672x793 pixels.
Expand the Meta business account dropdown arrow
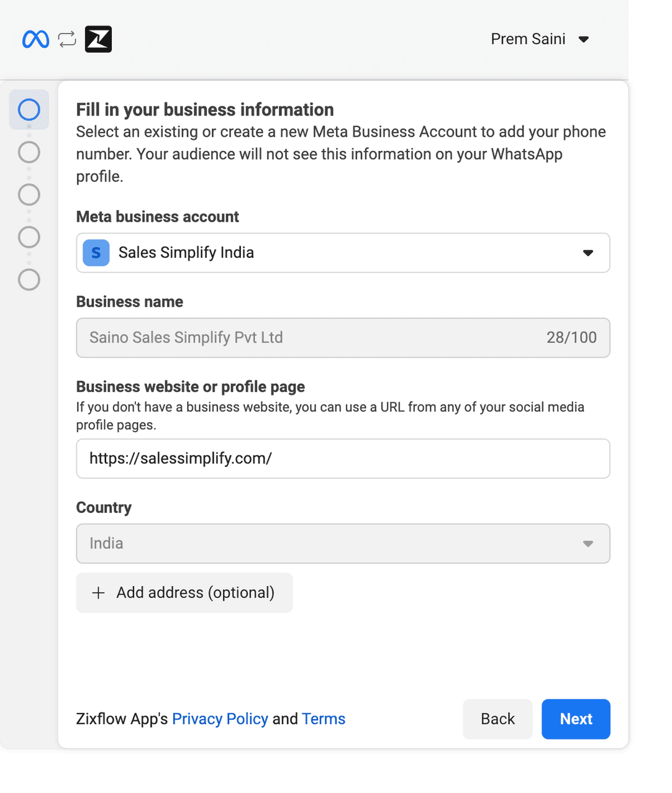[588, 253]
